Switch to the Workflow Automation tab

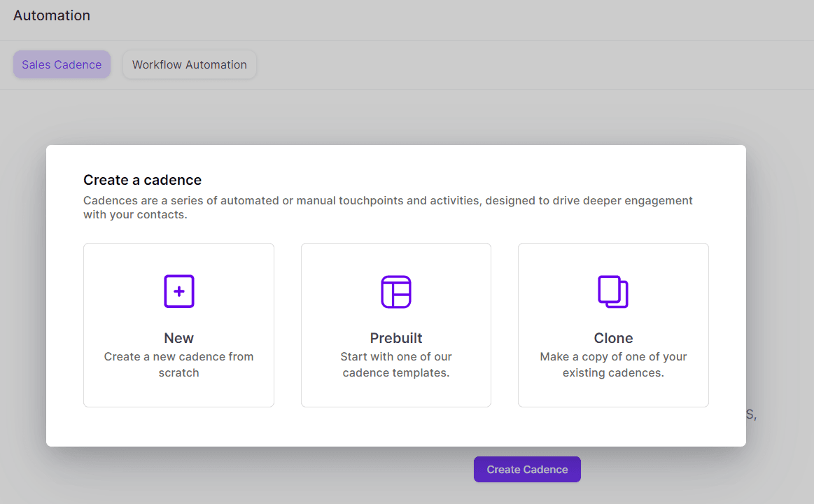(x=189, y=64)
